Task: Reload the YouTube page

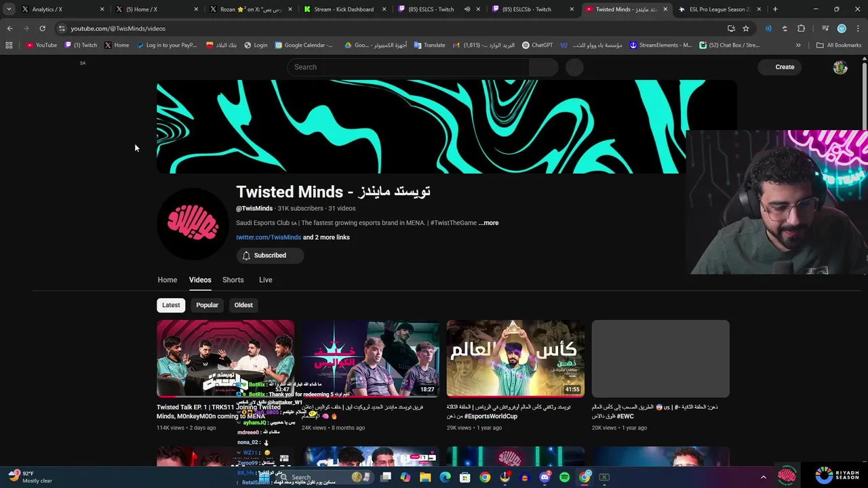Action: 42,28
